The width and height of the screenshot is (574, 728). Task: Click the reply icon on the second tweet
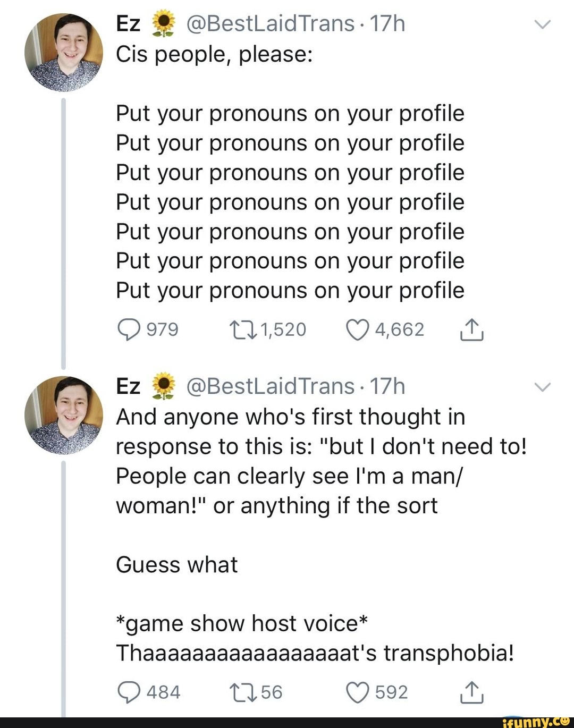pyautogui.click(x=128, y=691)
